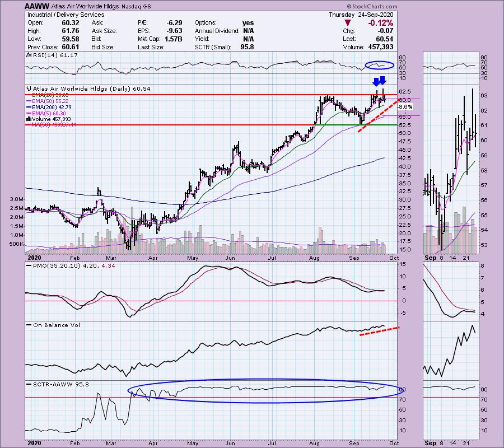The image size is (504, 448).
Task: Click the 'PMO(35,20,10) 4.20' panel label
Action: coord(66,266)
